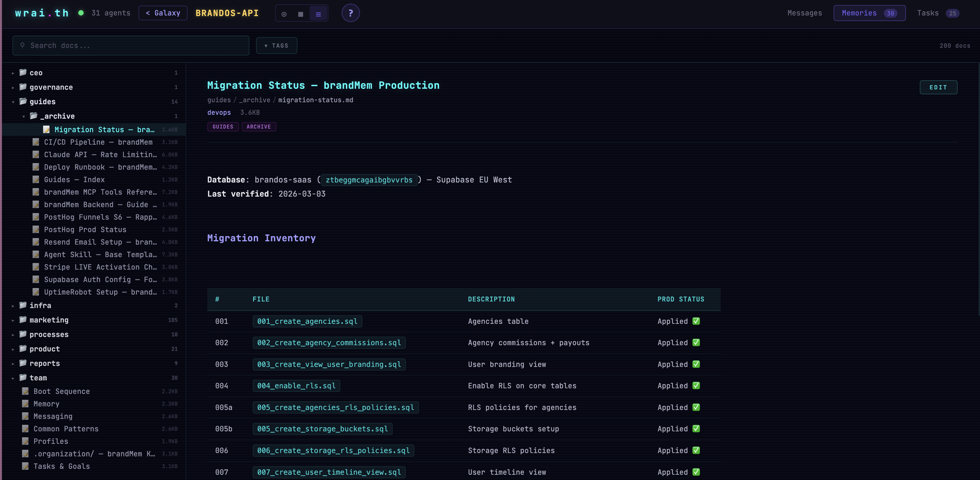Expand the infra folder arrow
Viewport: 980px width, 480px height.
[13, 305]
